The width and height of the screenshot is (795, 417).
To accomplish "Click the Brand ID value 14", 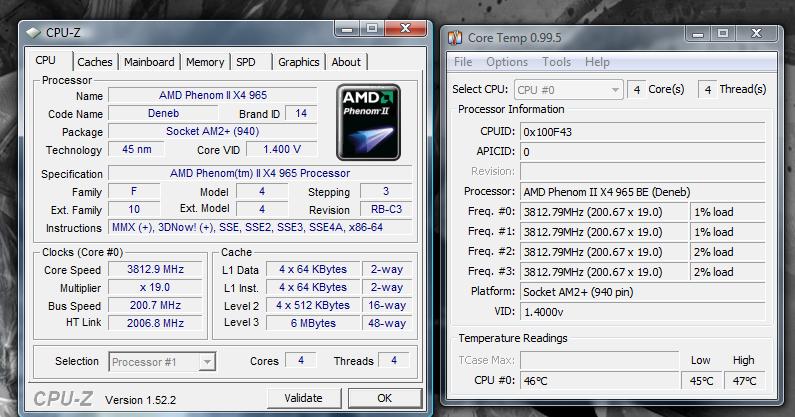I will (x=301, y=113).
